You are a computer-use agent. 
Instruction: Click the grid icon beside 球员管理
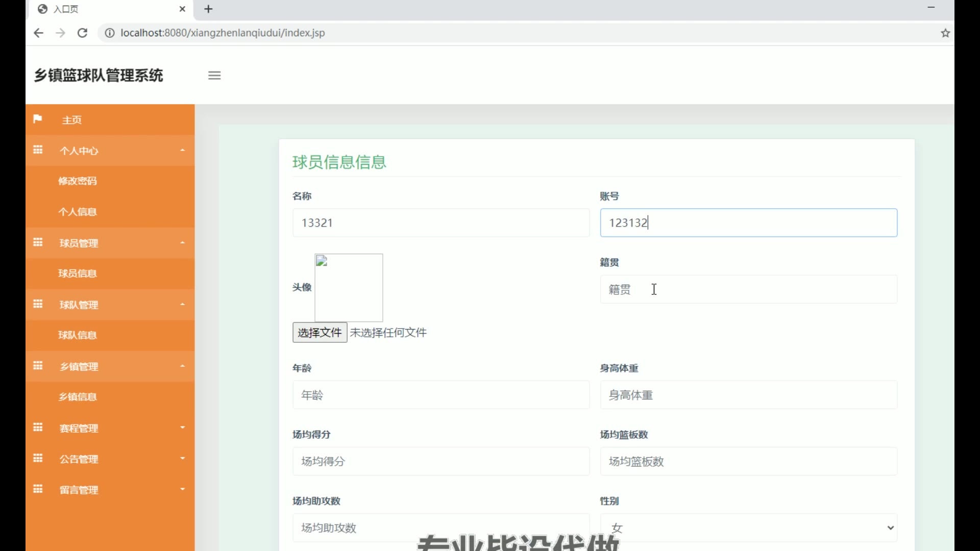click(38, 242)
